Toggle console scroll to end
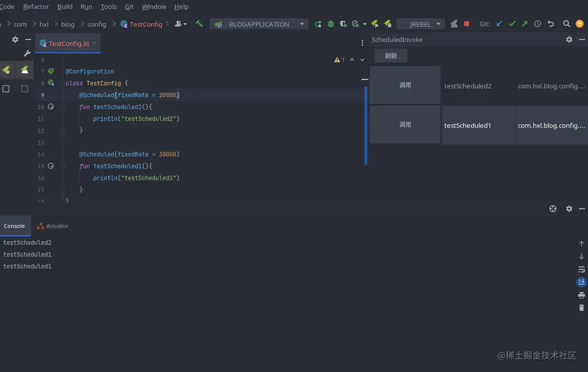 click(x=581, y=282)
